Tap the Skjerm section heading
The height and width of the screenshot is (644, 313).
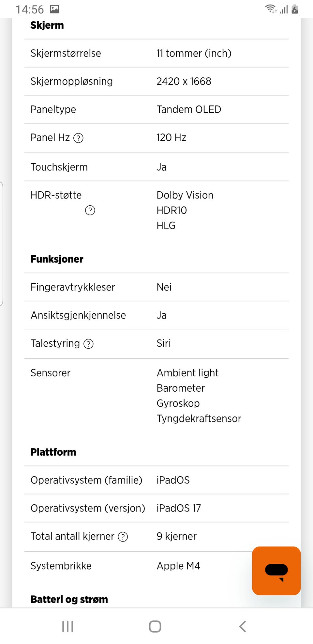tap(47, 25)
